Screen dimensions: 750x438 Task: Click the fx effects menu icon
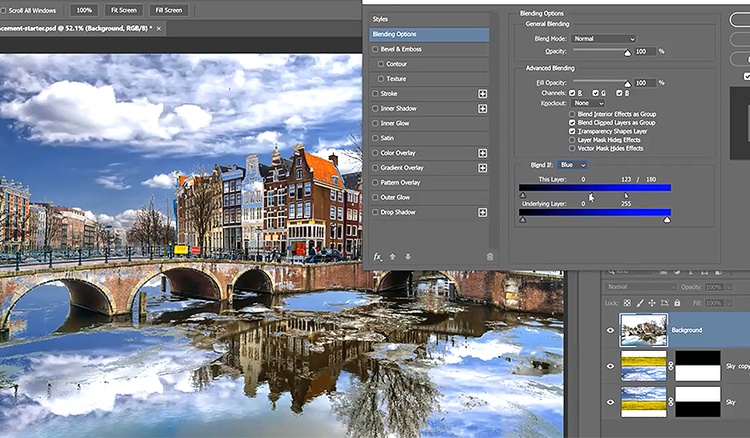point(378,257)
